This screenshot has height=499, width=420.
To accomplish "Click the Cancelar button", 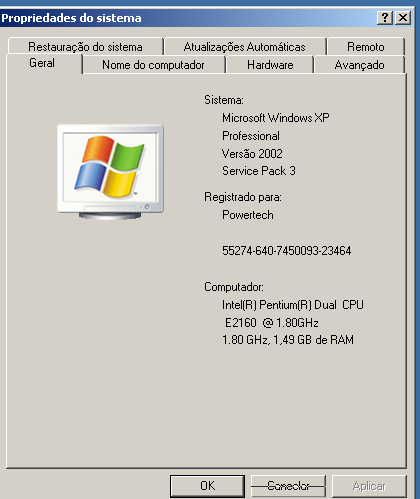I will pyautogui.click(x=288, y=486).
